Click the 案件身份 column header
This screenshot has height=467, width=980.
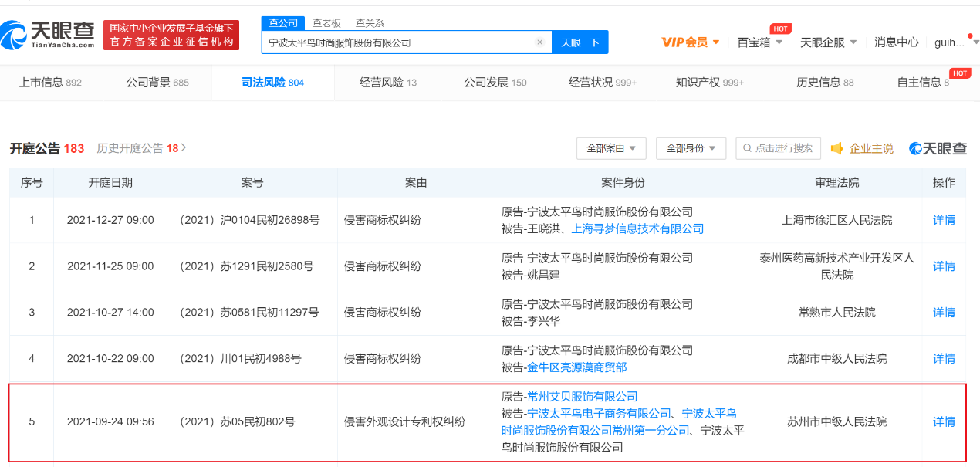pyautogui.click(x=623, y=183)
